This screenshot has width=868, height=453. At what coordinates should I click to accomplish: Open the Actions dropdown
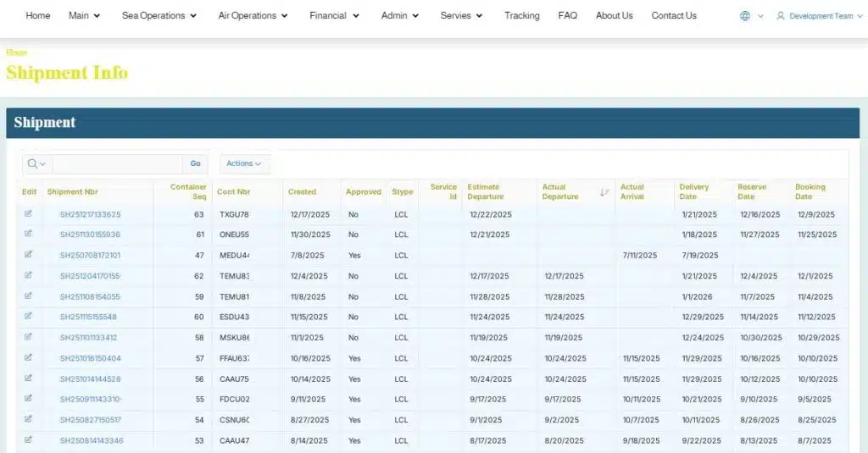244,163
